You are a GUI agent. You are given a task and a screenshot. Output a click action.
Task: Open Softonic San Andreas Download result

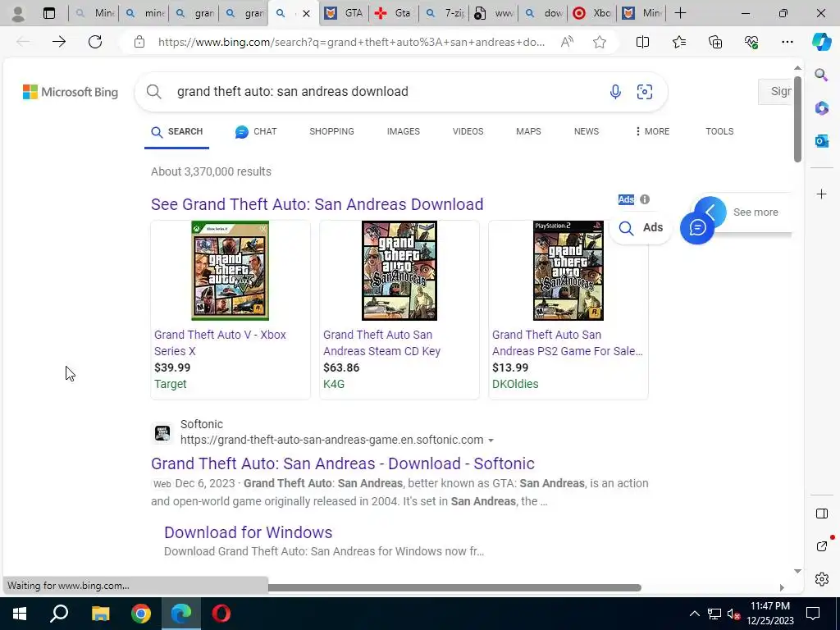click(343, 463)
